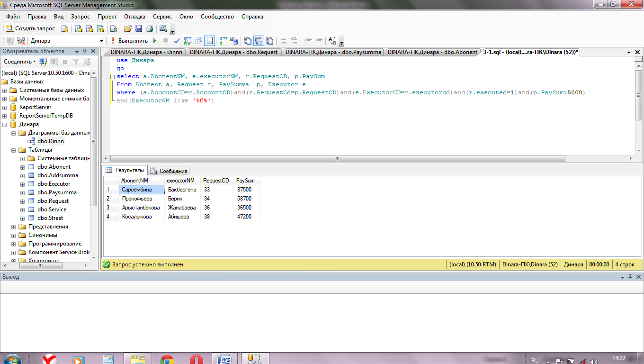Pin the Object Explorer panel

(84, 51)
